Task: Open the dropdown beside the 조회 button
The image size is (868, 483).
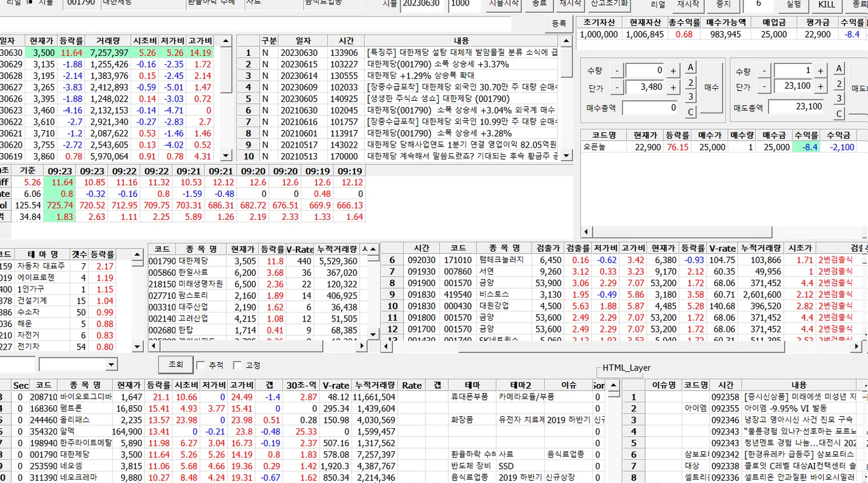Action: point(111,365)
